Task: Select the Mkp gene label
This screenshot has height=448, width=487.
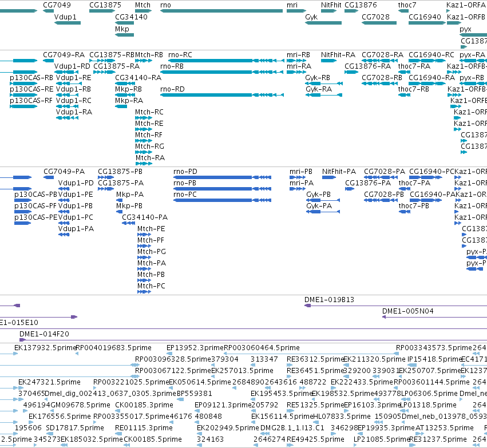Action: pos(122,29)
